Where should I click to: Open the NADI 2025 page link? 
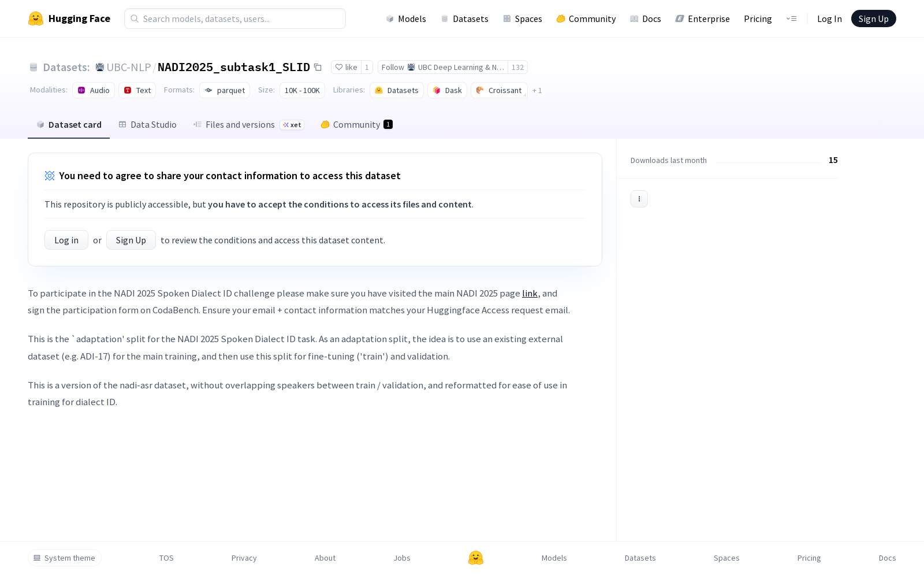coord(530,294)
